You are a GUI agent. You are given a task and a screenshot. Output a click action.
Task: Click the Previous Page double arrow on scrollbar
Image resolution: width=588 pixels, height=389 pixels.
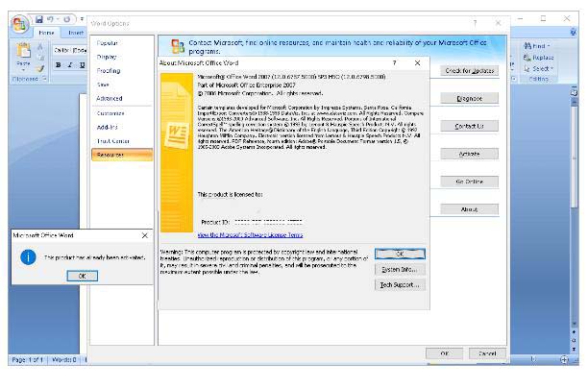tap(574, 332)
